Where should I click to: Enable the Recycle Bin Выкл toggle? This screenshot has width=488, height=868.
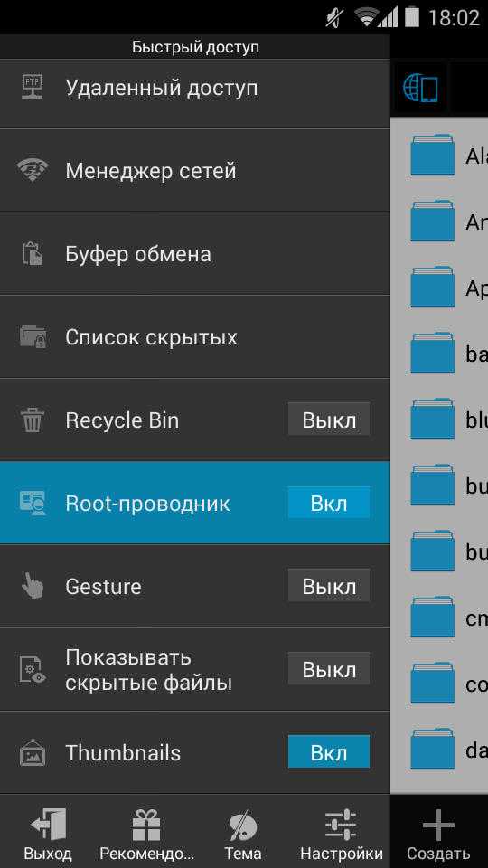click(x=329, y=419)
